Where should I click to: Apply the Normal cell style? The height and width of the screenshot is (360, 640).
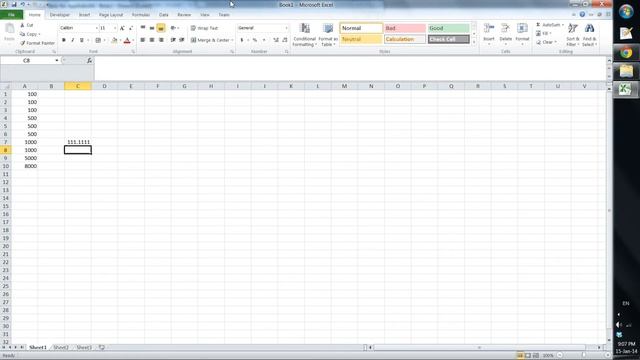361,28
